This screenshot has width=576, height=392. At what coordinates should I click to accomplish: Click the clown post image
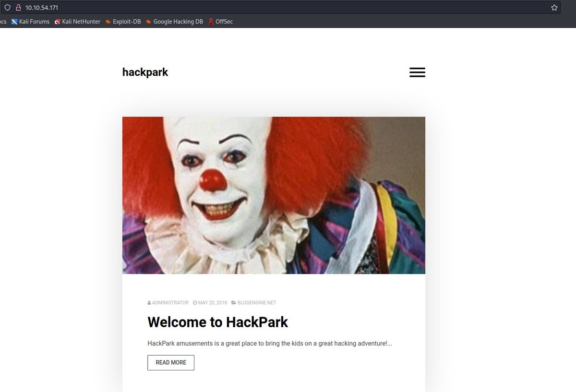[274, 195]
